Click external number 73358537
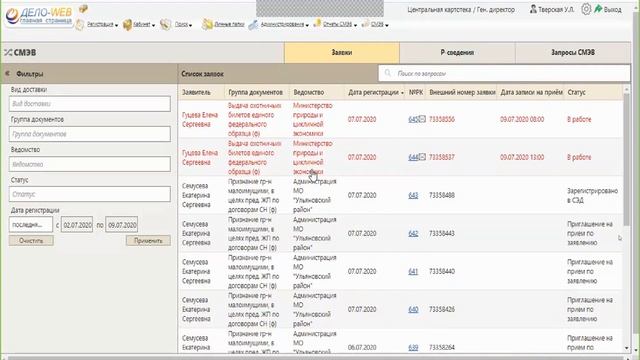 click(442, 157)
